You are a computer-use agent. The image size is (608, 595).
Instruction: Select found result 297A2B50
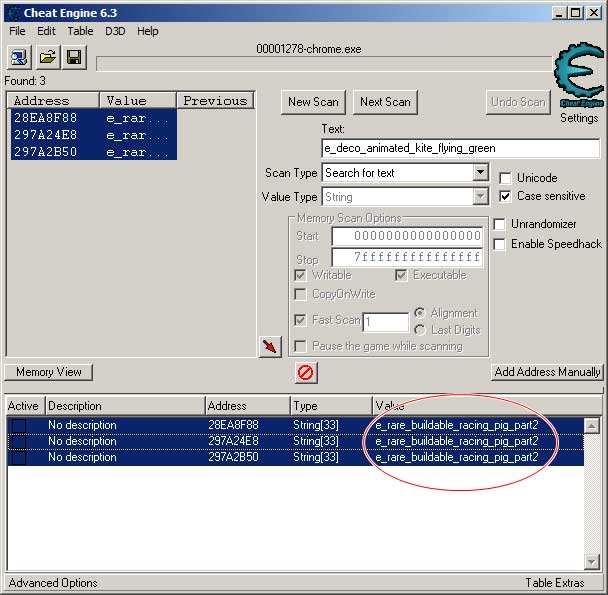tap(94, 152)
